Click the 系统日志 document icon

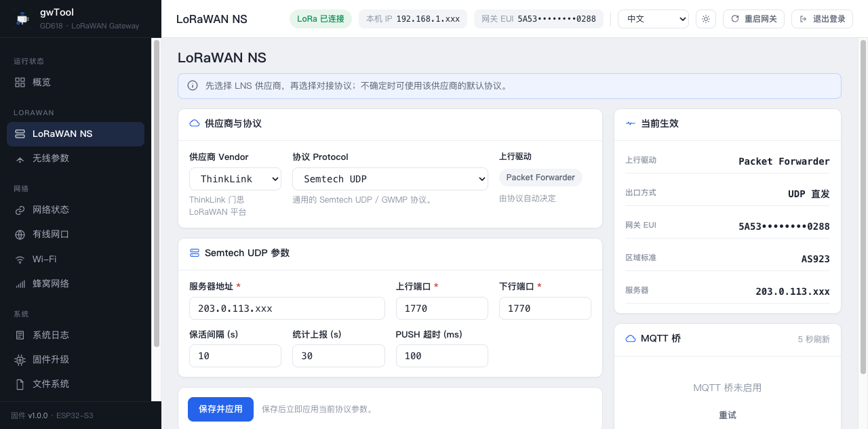(x=20, y=335)
